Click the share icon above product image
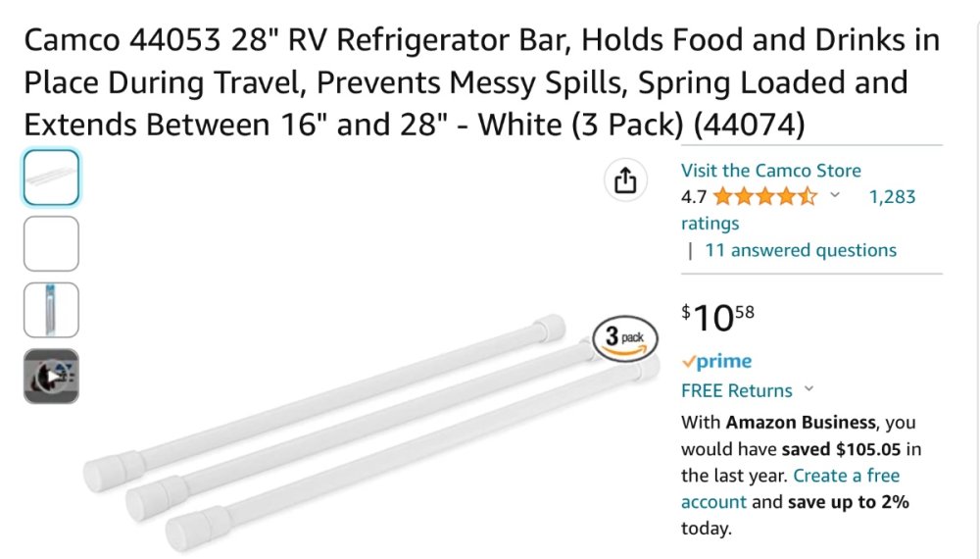The height and width of the screenshot is (559, 980). (x=625, y=180)
